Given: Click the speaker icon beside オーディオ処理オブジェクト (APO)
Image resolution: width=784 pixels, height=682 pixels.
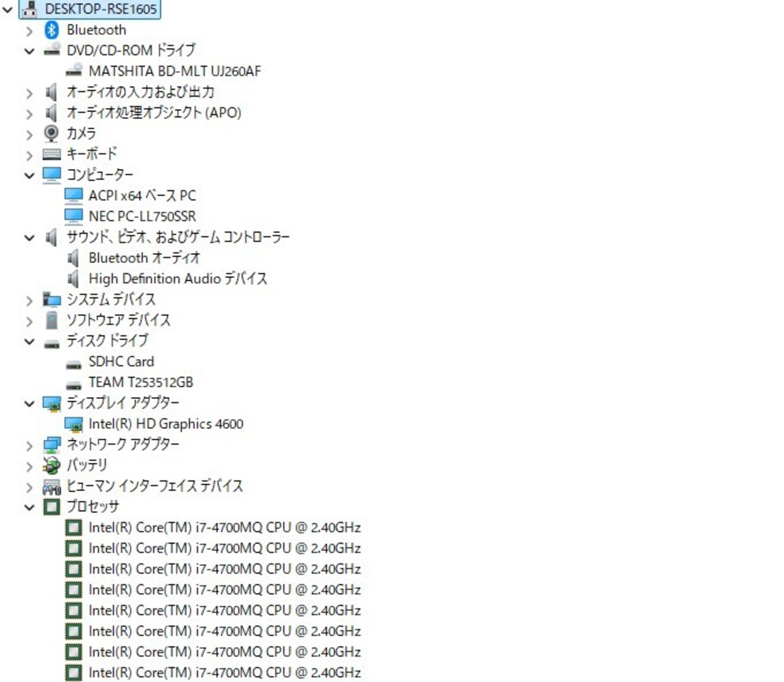Looking at the screenshot, I should [x=52, y=113].
